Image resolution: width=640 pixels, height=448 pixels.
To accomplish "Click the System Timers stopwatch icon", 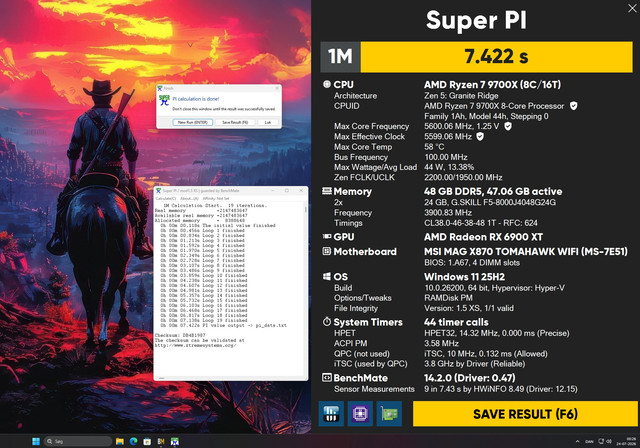I will (x=327, y=322).
